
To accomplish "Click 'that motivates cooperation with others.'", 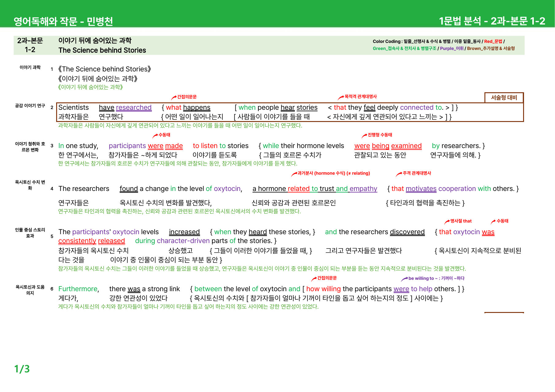I will pyautogui.click(x=453, y=189).
